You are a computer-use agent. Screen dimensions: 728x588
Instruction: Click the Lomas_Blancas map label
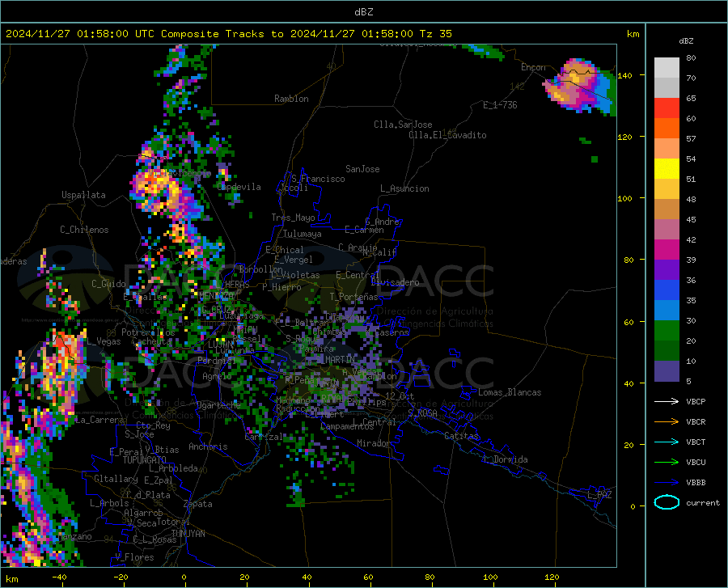pyautogui.click(x=510, y=392)
